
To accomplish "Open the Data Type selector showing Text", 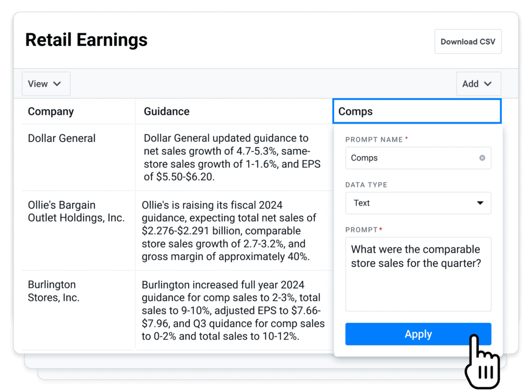I will pos(418,203).
